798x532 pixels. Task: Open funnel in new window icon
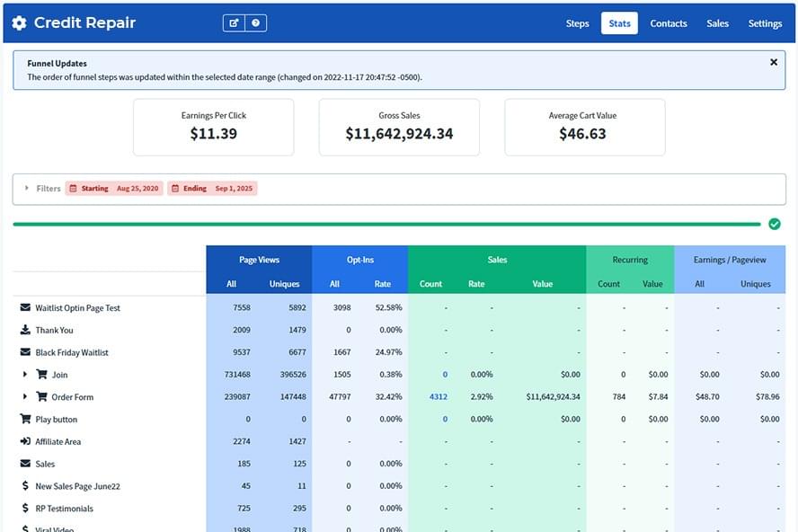235,23
